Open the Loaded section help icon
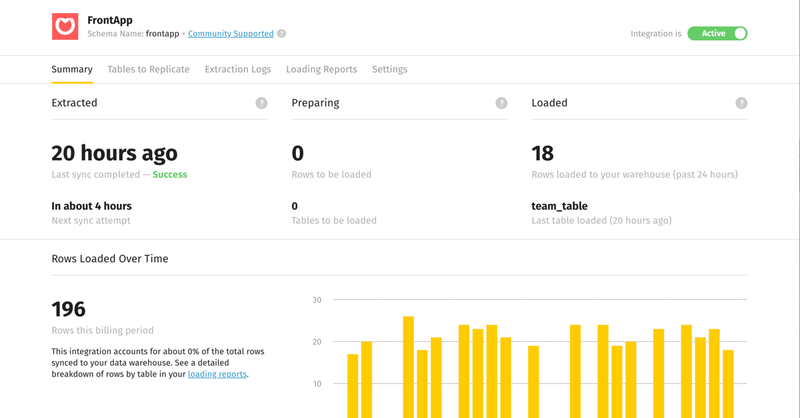Viewport: 800px width, 418px height. point(741,103)
